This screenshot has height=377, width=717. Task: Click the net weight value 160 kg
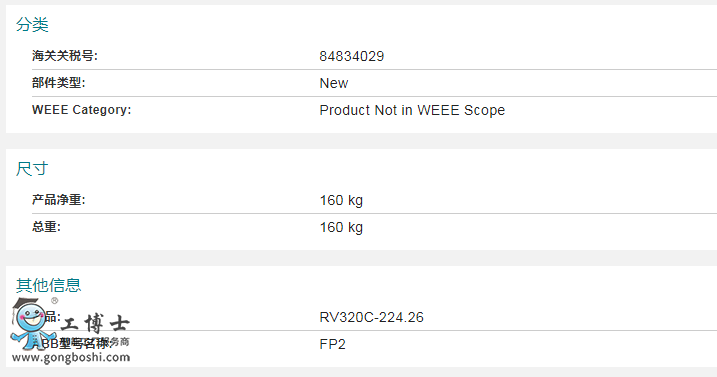tap(341, 200)
